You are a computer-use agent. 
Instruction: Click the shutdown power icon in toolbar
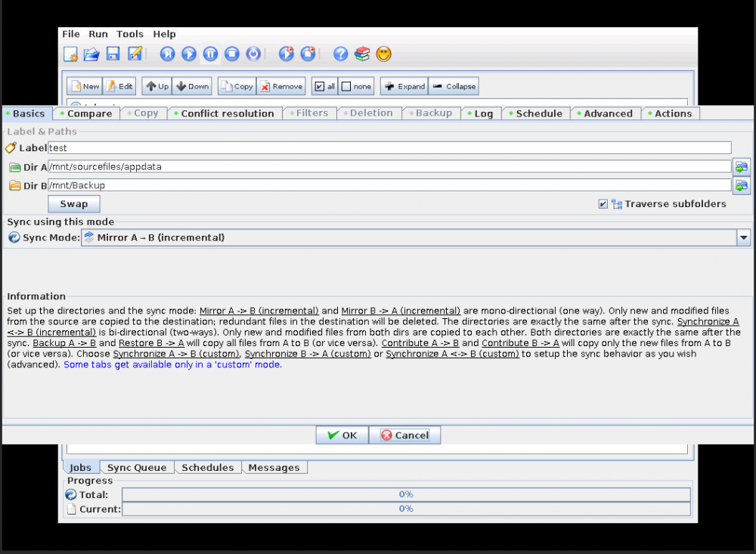tap(253, 54)
